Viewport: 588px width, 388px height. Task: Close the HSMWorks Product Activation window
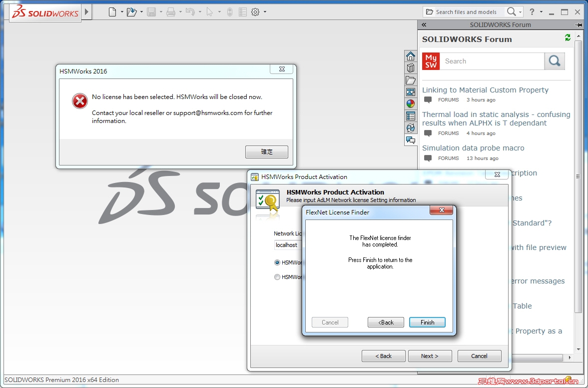(x=497, y=174)
